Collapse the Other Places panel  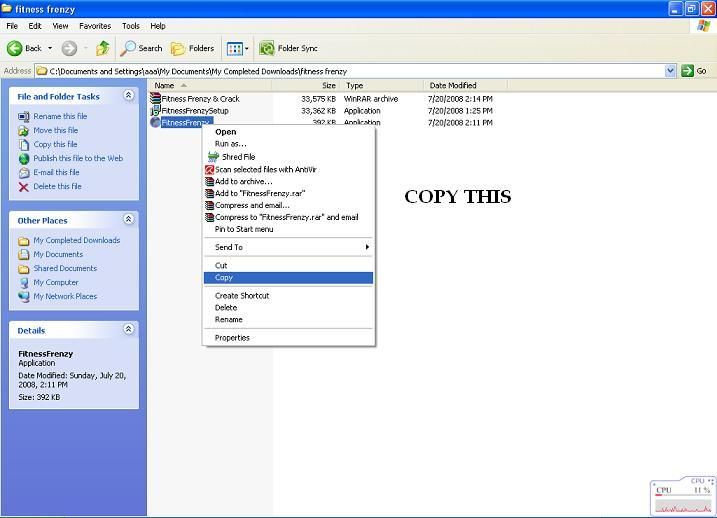tap(128, 220)
